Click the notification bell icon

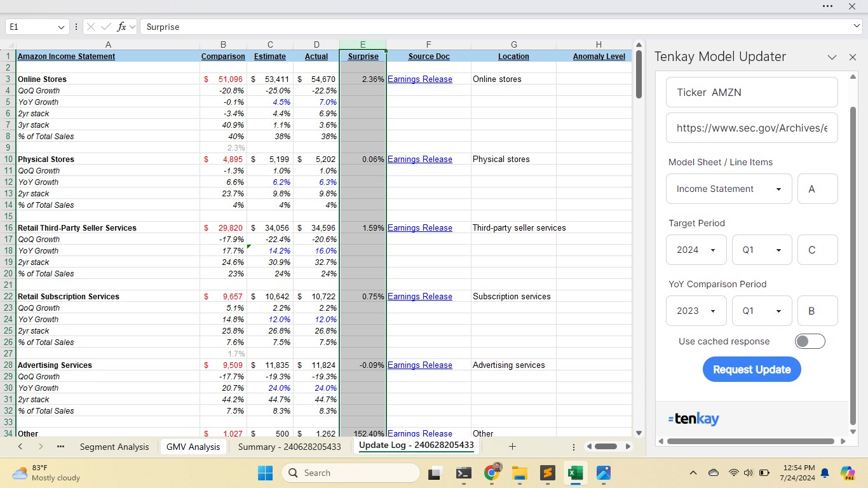click(825, 473)
